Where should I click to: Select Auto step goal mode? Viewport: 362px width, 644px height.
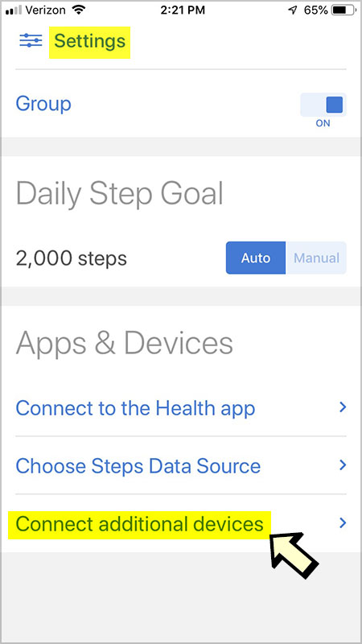[256, 258]
